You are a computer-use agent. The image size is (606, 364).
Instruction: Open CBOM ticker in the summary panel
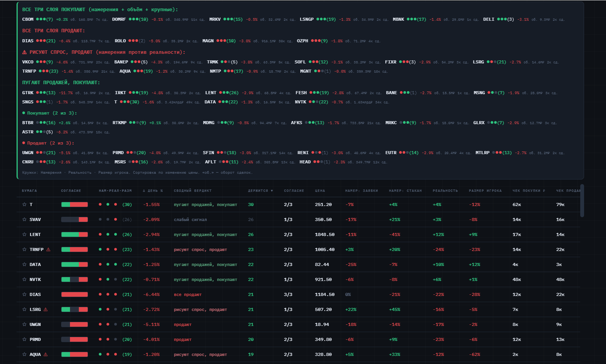click(28, 19)
